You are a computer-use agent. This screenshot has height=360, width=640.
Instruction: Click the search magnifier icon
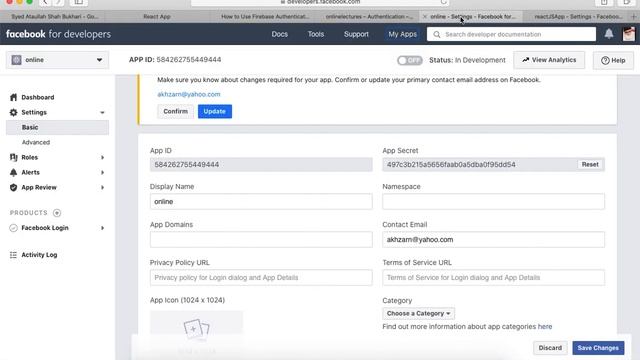[x=437, y=34]
